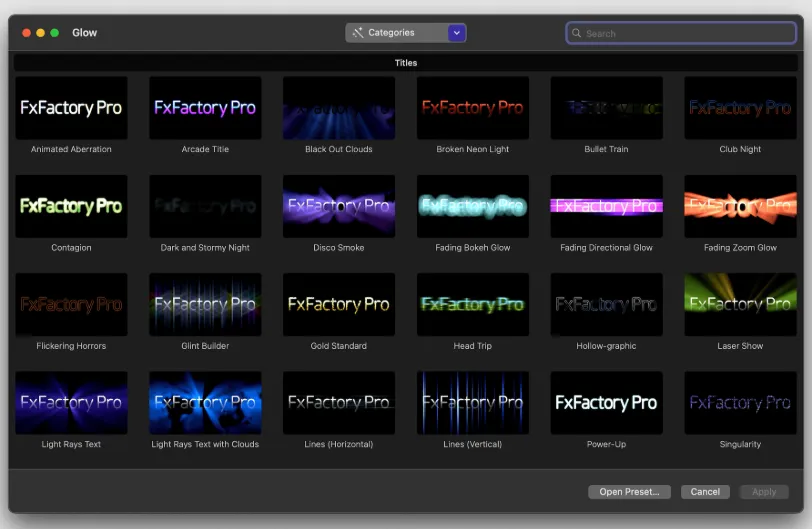The height and width of the screenshot is (529, 812).
Task: Focus the Search input field
Action: point(681,33)
